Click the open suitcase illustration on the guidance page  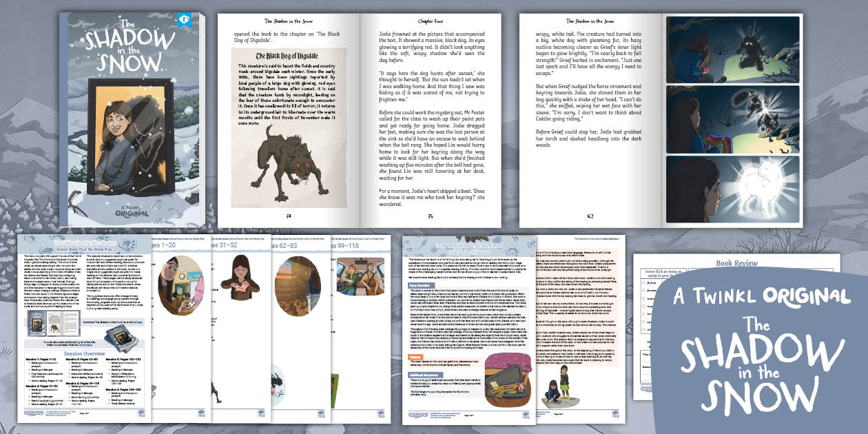click(x=508, y=384)
